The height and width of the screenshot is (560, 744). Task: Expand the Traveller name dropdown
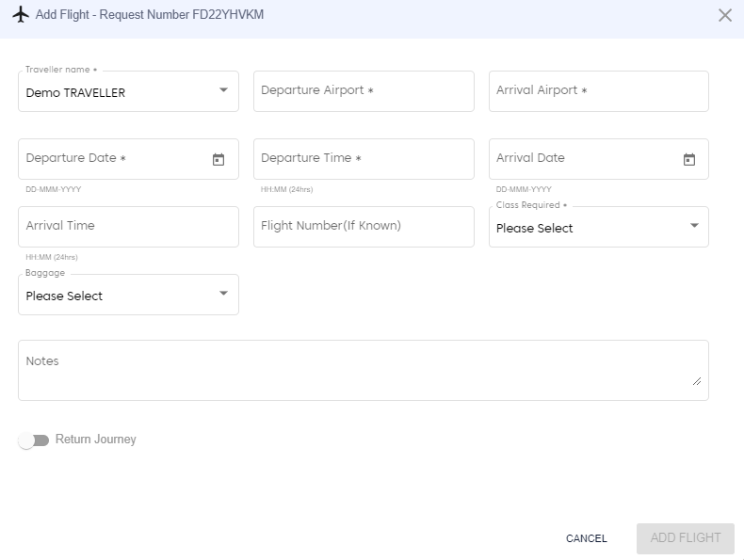(223, 91)
